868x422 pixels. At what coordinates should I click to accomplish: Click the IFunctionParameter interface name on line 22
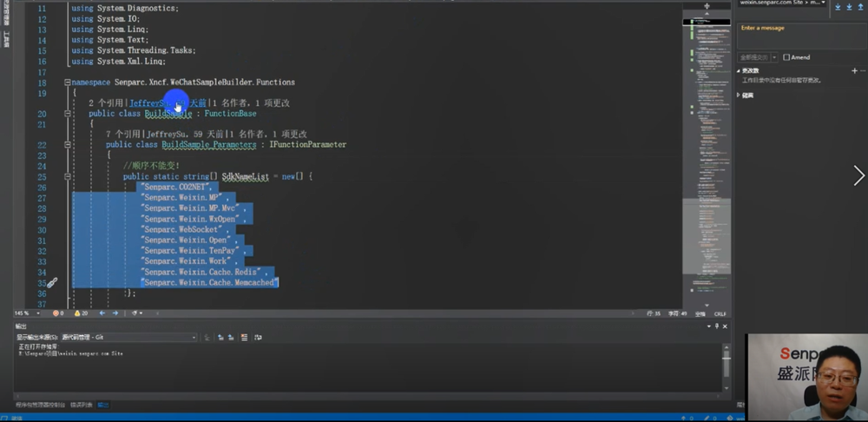tap(308, 144)
